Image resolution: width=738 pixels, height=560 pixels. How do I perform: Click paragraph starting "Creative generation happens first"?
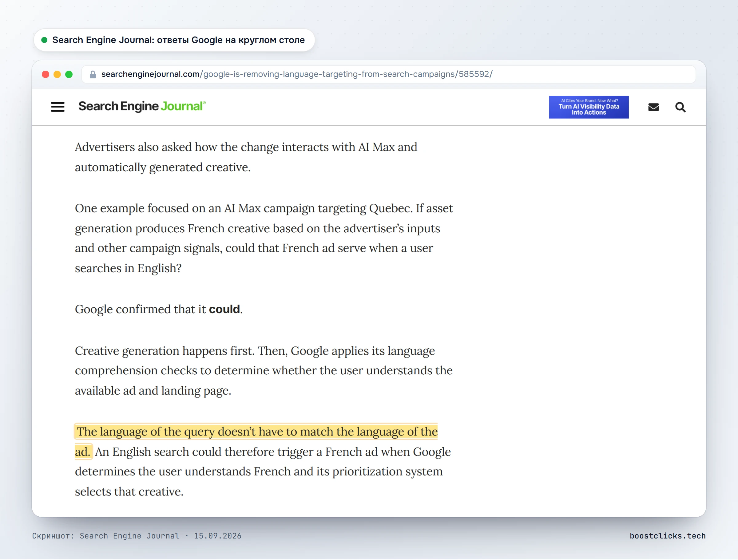coord(264,371)
